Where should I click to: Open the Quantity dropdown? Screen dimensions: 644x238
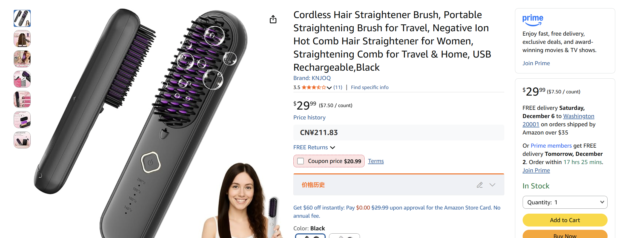tap(565, 202)
